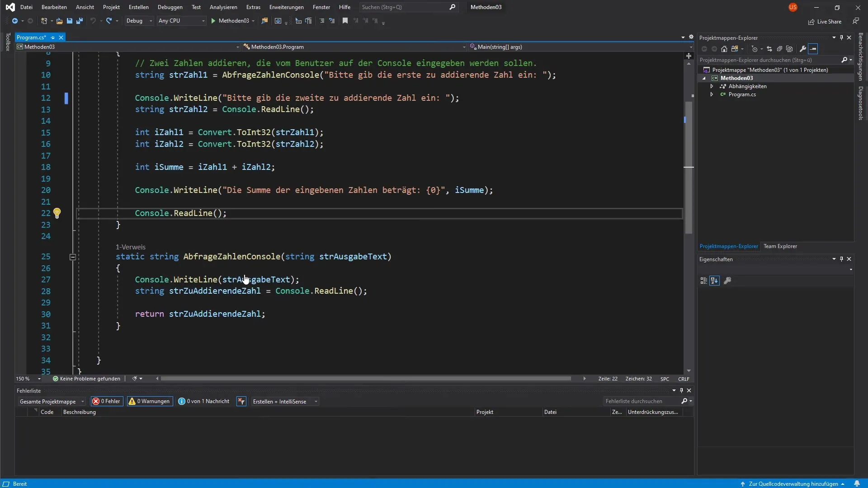Toggle the 0 Warnungen warnings filter
Viewport: 868px width, 488px height.
click(x=150, y=401)
